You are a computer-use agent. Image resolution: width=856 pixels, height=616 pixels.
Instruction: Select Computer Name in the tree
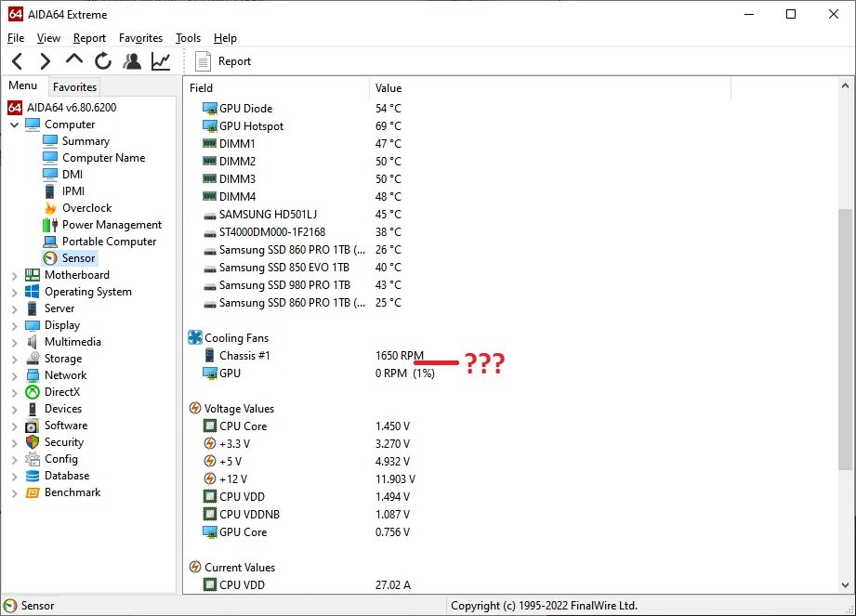pos(104,158)
